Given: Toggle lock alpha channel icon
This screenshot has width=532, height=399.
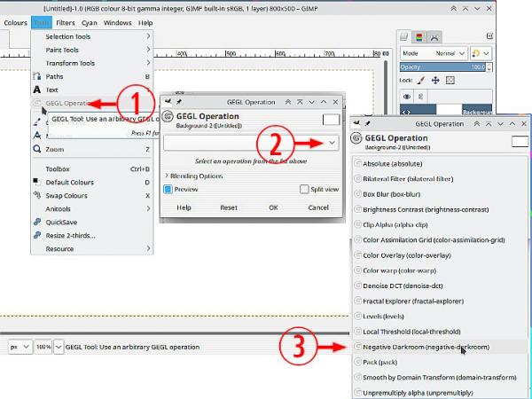Looking at the screenshot, I should point(450,81).
